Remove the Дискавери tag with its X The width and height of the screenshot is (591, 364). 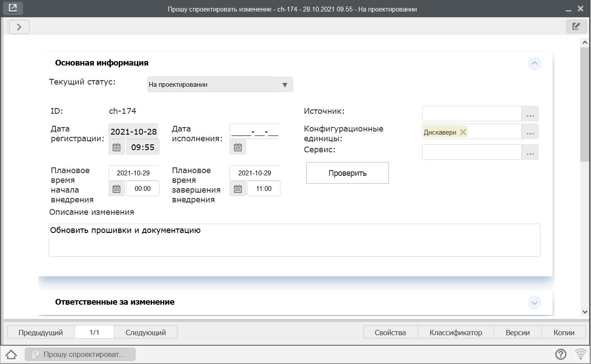click(463, 132)
